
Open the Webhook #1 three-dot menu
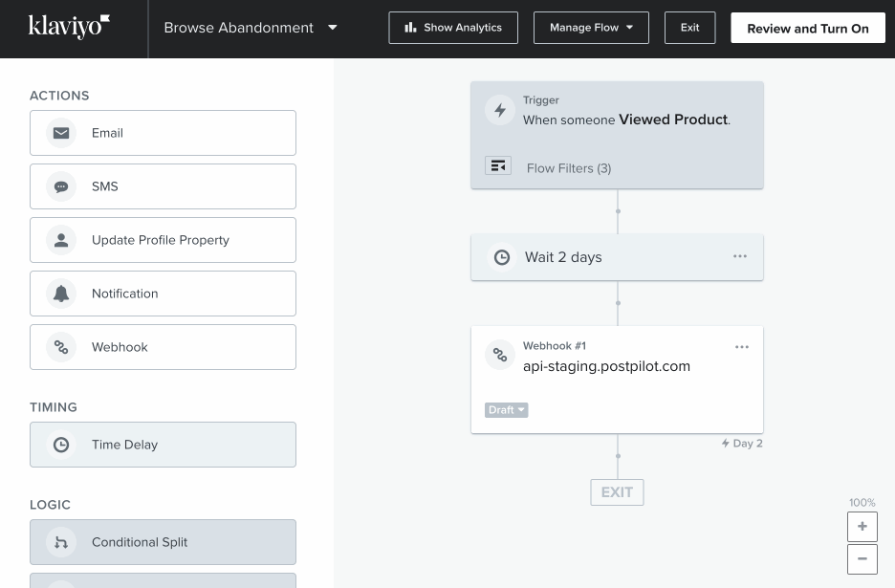click(741, 347)
